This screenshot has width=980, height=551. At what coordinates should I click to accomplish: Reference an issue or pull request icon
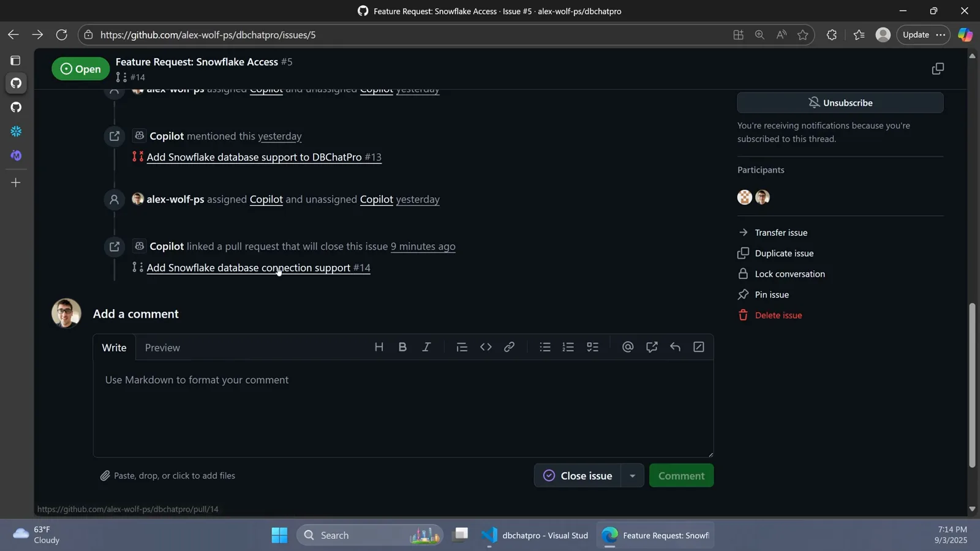652,347
